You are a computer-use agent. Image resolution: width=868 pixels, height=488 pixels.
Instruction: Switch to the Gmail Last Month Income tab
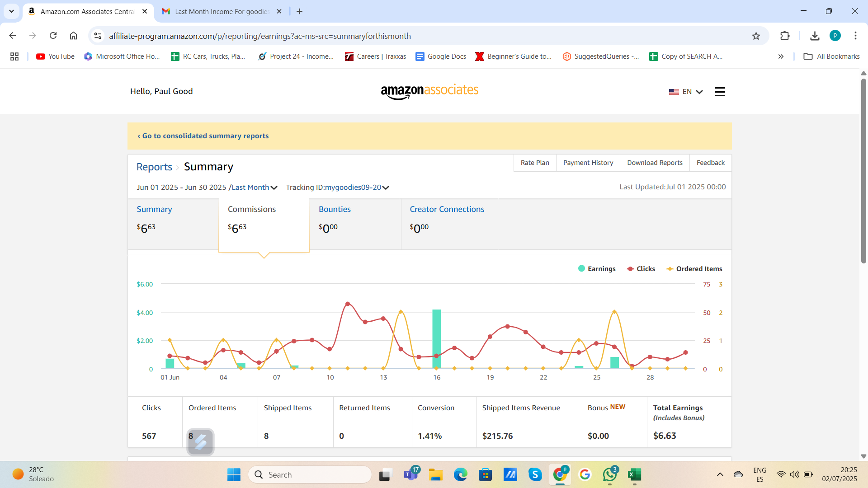pos(222,11)
